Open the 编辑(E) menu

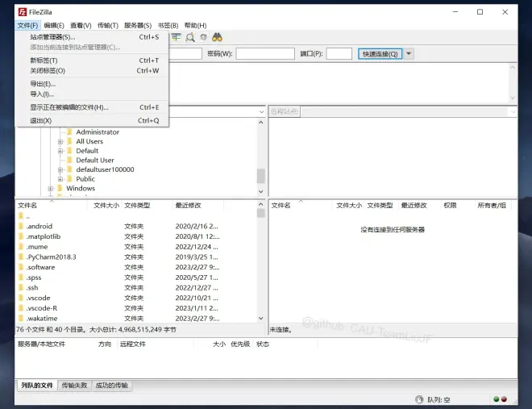pyautogui.click(x=54, y=26)
